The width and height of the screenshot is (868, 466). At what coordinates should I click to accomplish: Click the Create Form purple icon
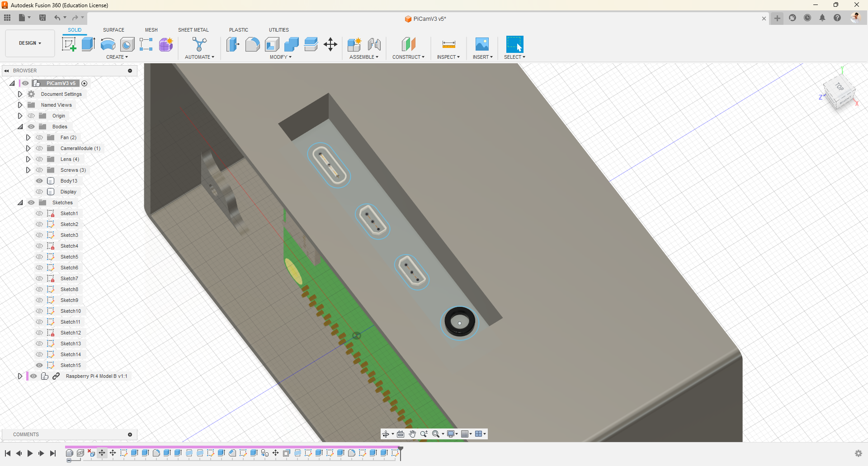[x=166, y=44]
